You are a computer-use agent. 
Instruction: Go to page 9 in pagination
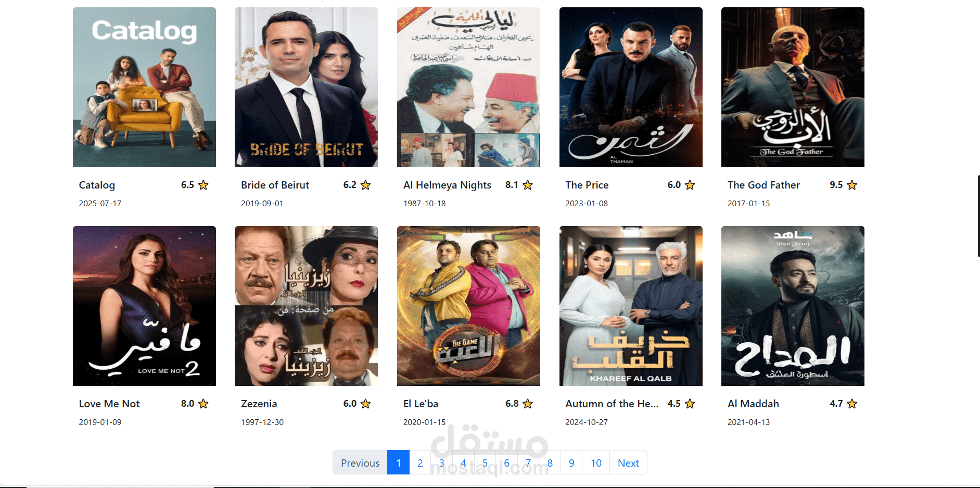point(571,462)
